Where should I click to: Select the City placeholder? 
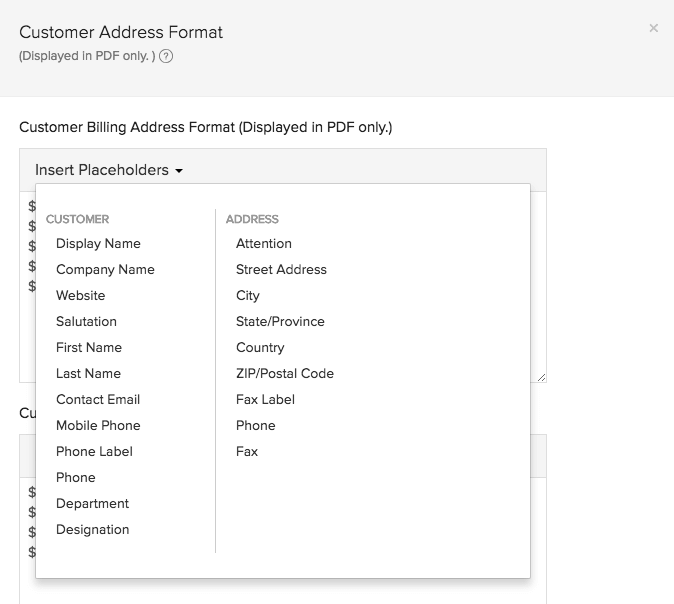coord(248,295)
